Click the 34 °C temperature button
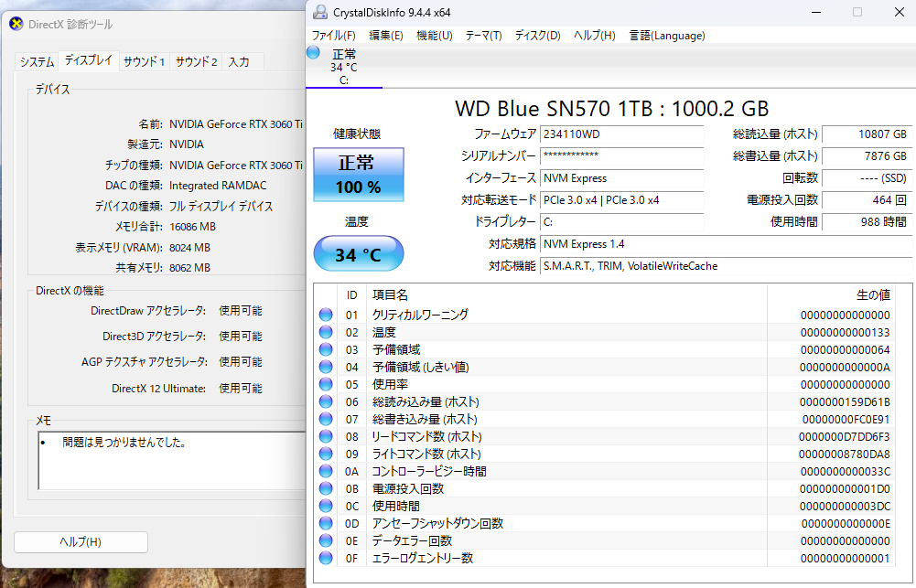Viewport: 916px width, 588px height. (358, 254)
